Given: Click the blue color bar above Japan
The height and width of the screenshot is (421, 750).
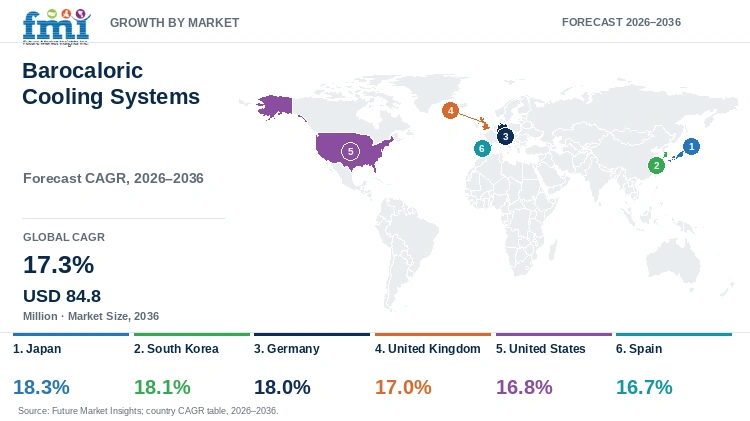Looking at the screenshot, I should 71,334.
